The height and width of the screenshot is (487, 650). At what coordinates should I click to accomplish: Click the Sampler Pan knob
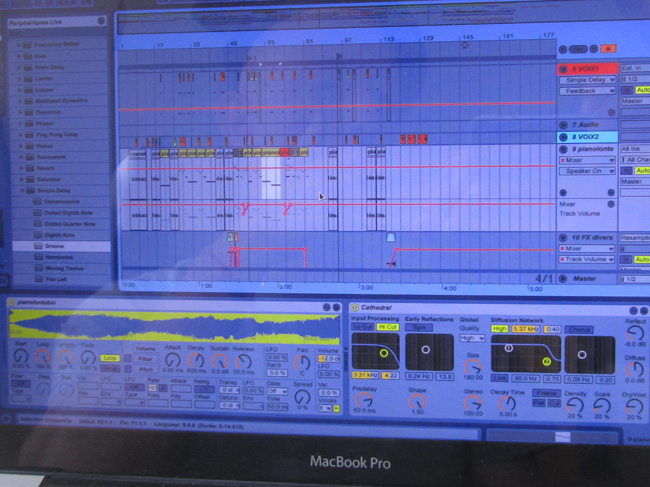point(302,363)
